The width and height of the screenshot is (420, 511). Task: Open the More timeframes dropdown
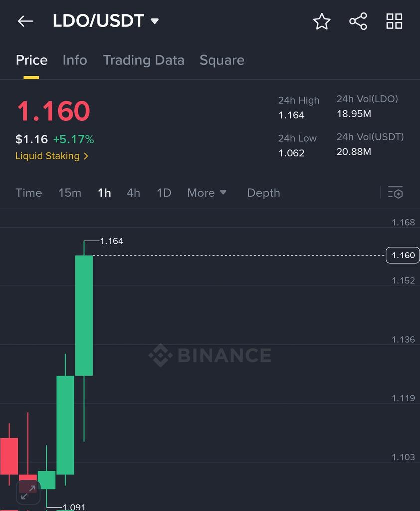[207, 193]
